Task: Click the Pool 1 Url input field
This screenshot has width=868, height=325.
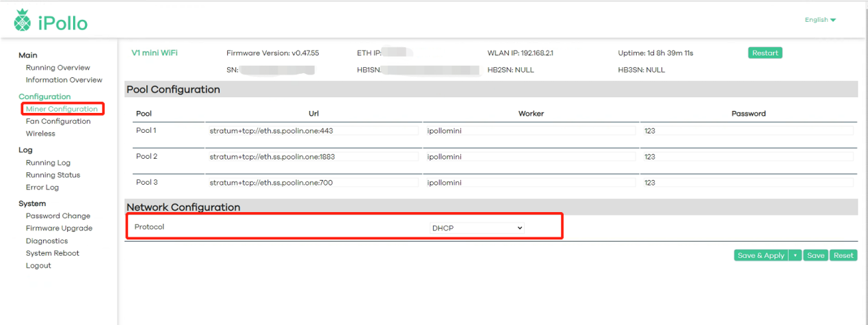Action: 313,131
